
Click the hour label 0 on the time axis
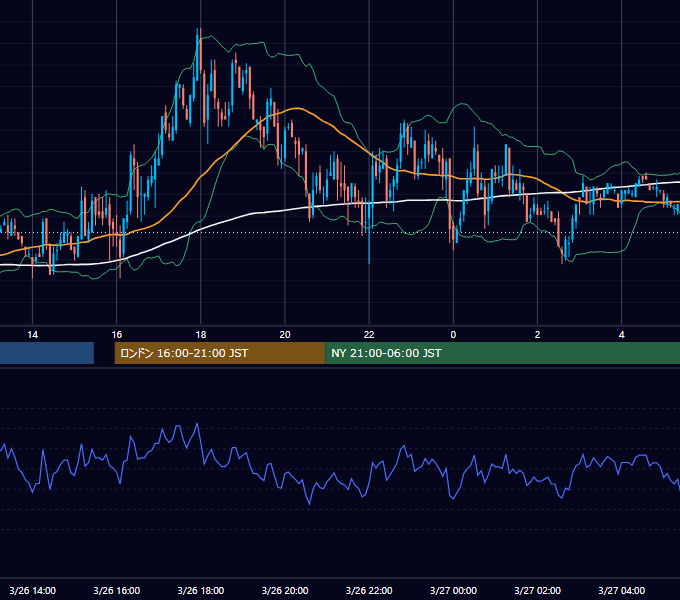(453, 335)
